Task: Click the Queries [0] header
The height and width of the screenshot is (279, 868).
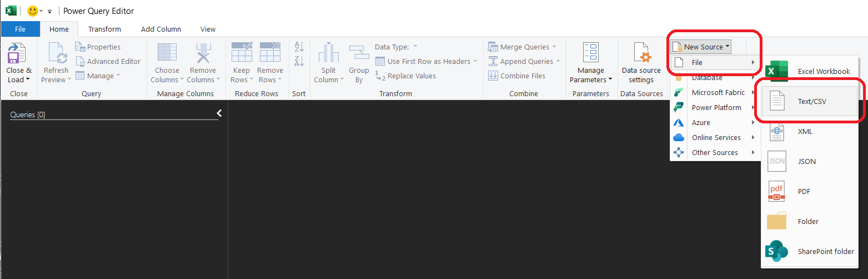Action: (x=28, y=114)
